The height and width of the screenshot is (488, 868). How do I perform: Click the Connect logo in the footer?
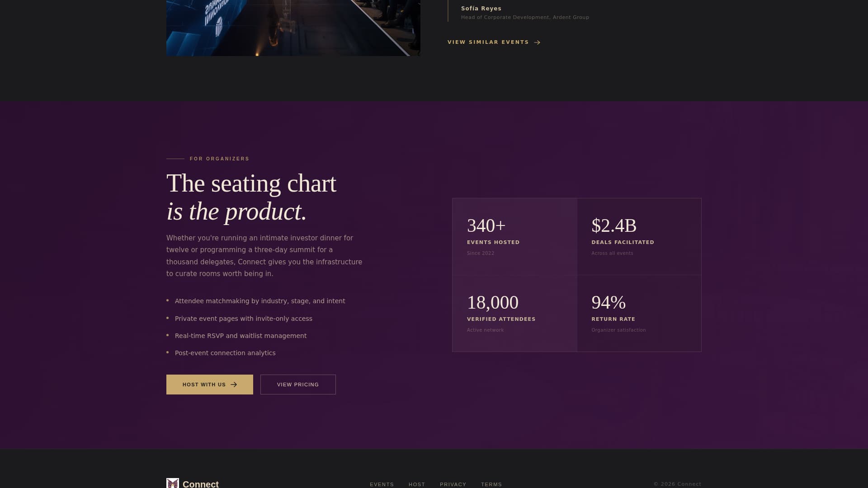pyautogui.click(x=193, y=483)
